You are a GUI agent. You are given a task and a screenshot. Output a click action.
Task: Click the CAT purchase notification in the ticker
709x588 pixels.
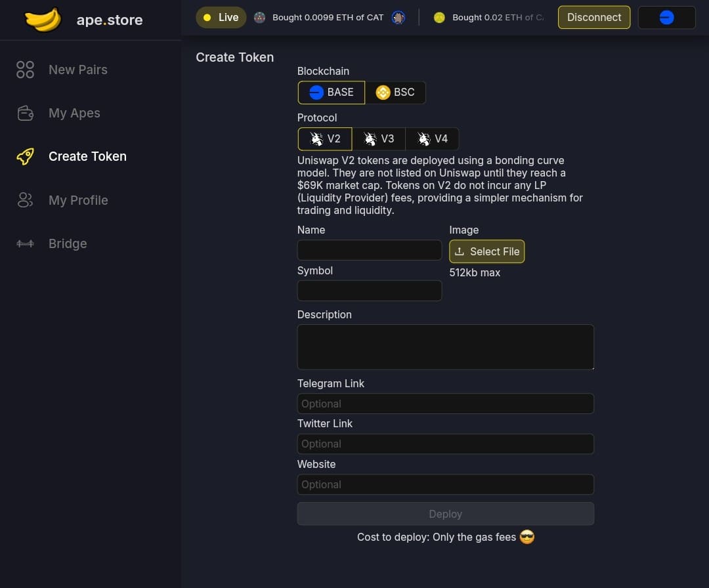click(328, 18)
